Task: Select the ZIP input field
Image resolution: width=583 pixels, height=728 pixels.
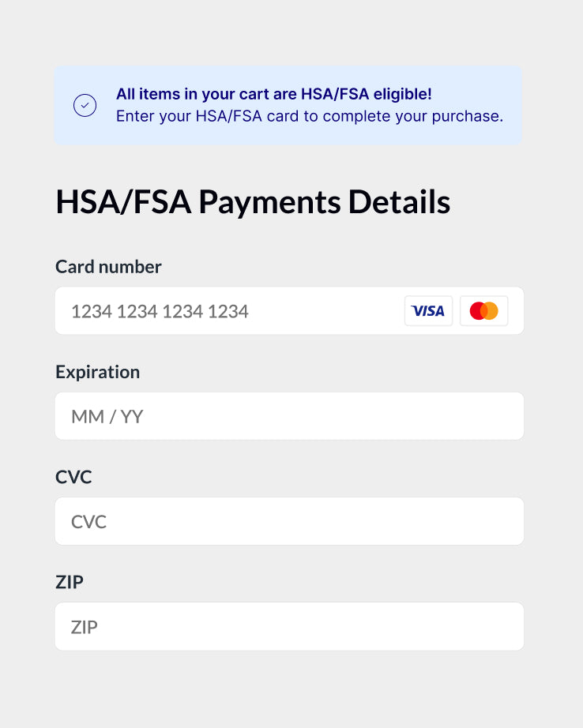Action: (x=289, y=627)
